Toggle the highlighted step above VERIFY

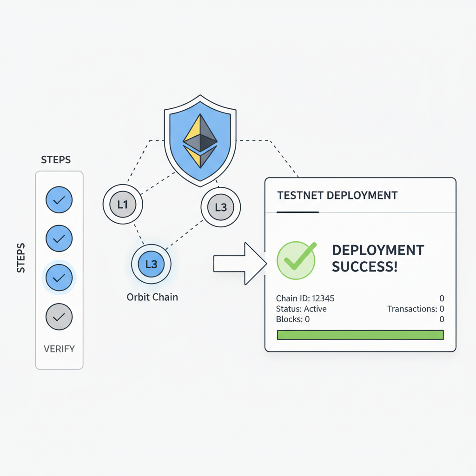59,277
